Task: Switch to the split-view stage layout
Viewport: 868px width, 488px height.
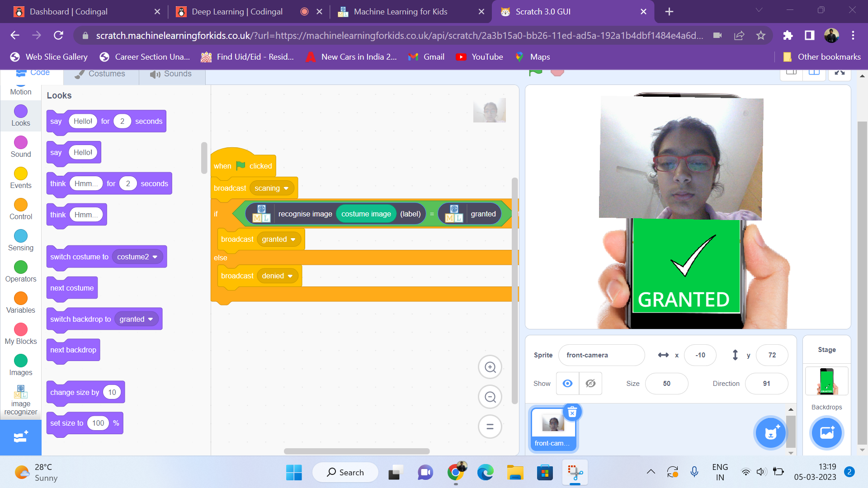Action: click(814, 73)
